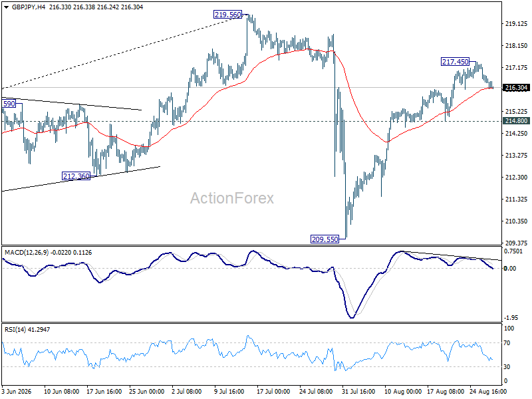Select the 219.560 high price label
Screen dimensions: 532x399
click(227, 15)
